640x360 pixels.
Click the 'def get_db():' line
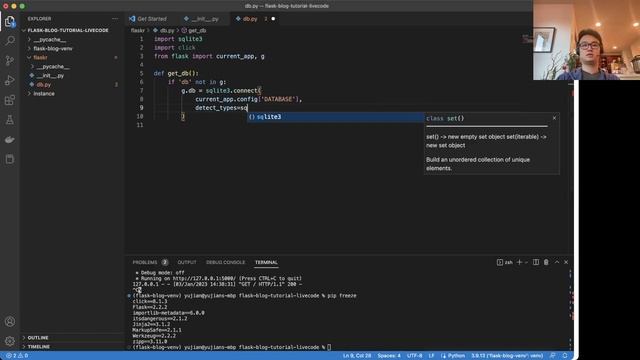[176, 73]
